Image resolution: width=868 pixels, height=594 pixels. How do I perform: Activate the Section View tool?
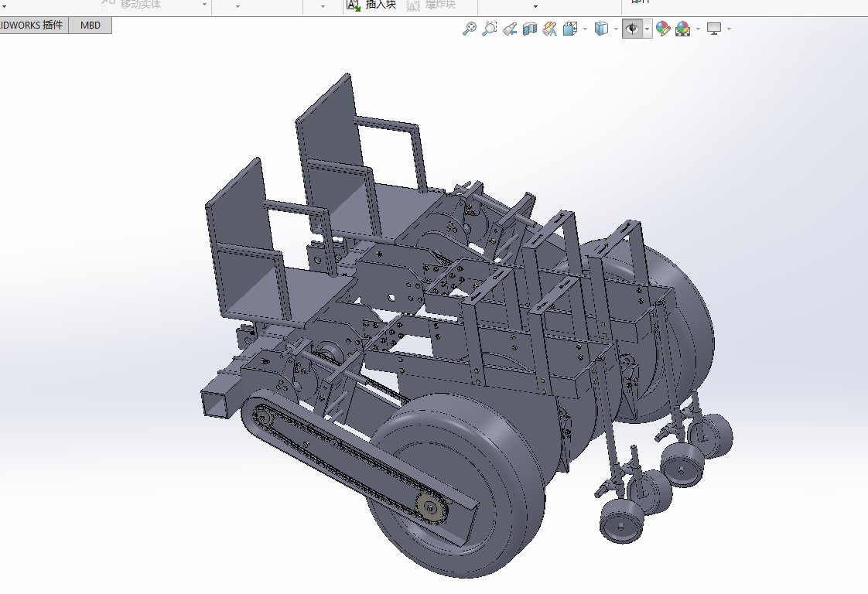pyautogui.click(x=530, y=29)
